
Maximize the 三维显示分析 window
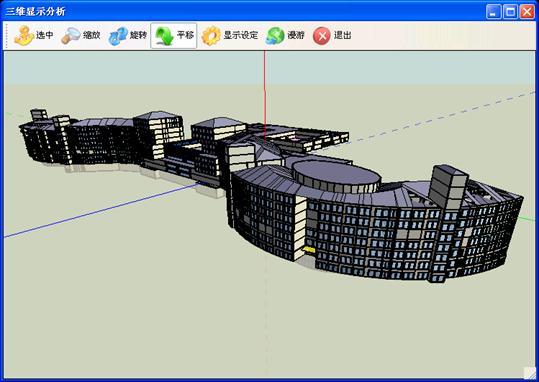pyautogui.click(x=510, y=12)
